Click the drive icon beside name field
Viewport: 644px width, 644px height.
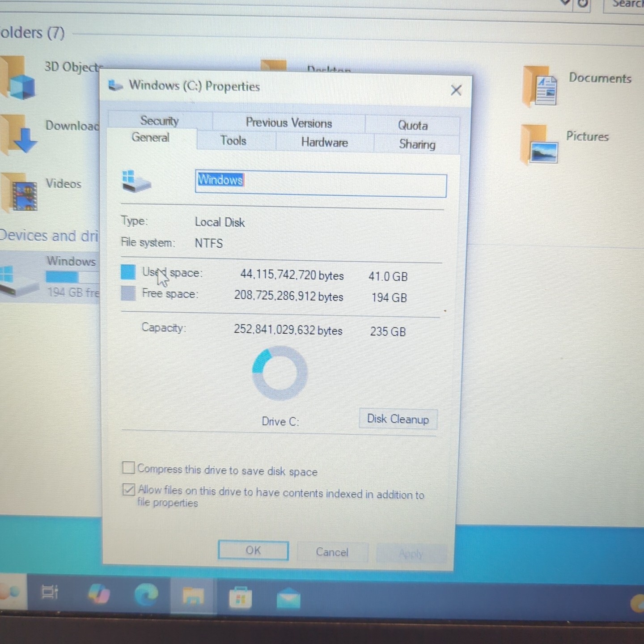pos(136,181)
